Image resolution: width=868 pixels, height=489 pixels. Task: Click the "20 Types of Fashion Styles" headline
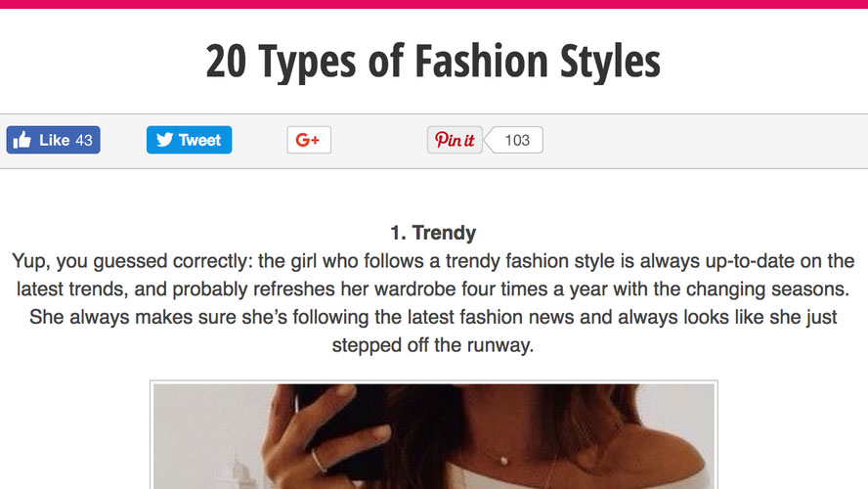click(433, 63)
